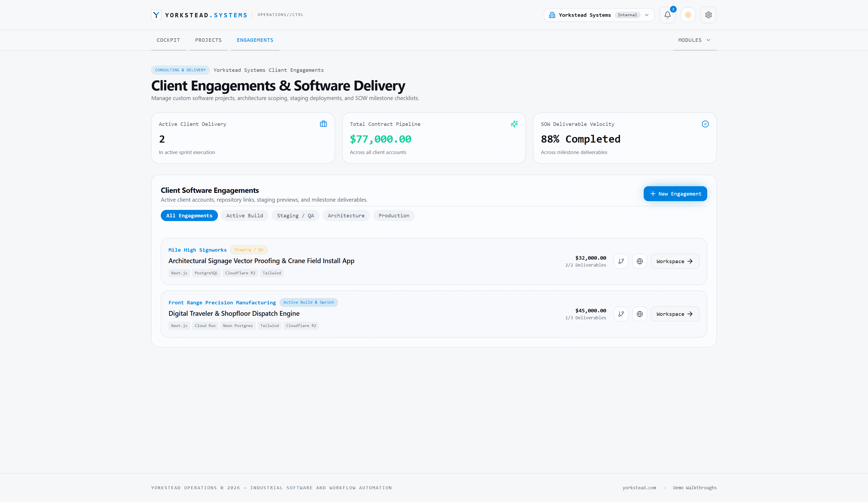Filter by Staging / QA pill

tap(296, 215)
